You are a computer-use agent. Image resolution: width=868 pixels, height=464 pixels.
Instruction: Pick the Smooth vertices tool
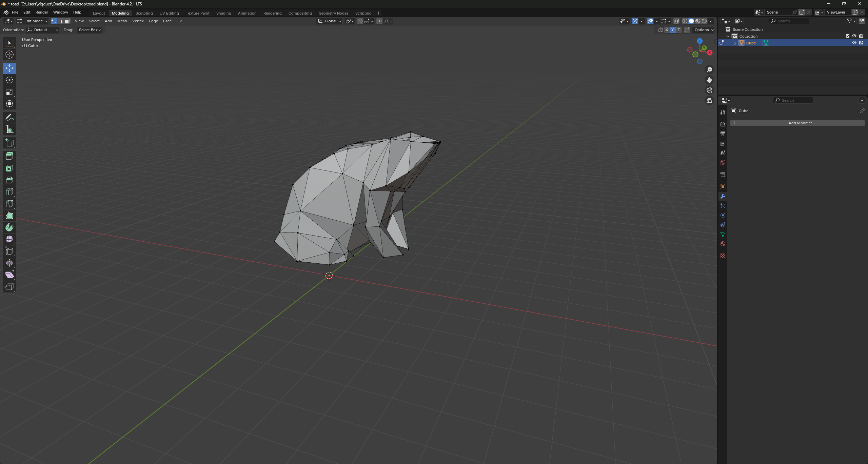[x=9, y=239]
